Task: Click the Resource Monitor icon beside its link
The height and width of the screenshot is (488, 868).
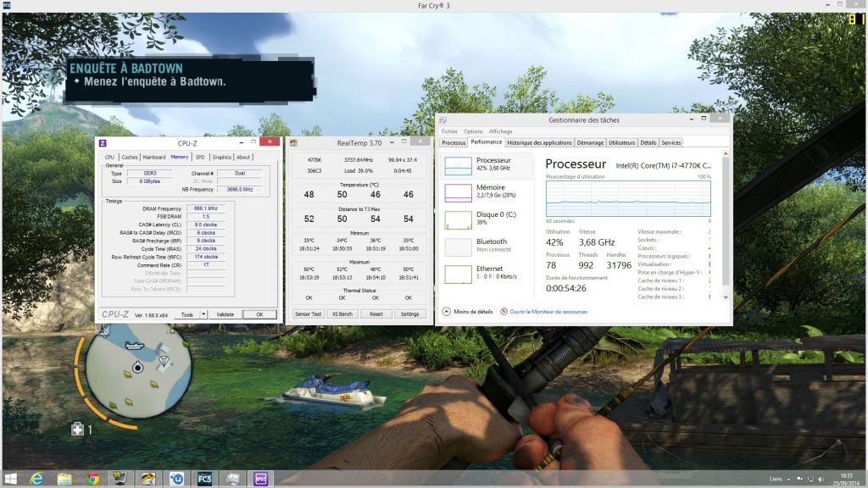Action: 504,312
